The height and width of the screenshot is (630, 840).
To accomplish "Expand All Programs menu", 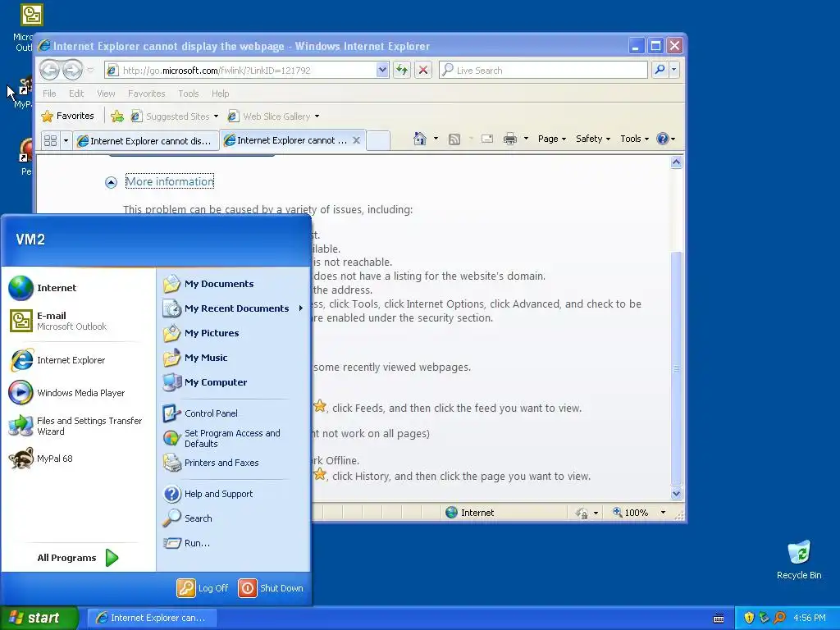I will 78,558.
